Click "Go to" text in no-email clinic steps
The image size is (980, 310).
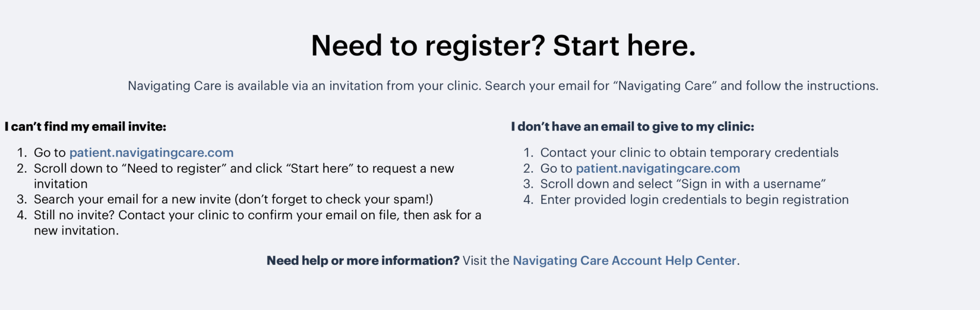point(556,168)
